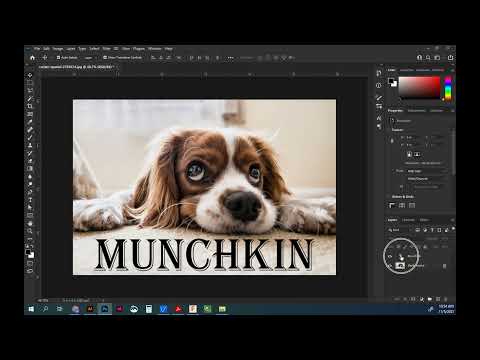Viewport: 480px width, 360px height.
Task: Select the Rectangular Marquee tool
Action: pos(30,83)
